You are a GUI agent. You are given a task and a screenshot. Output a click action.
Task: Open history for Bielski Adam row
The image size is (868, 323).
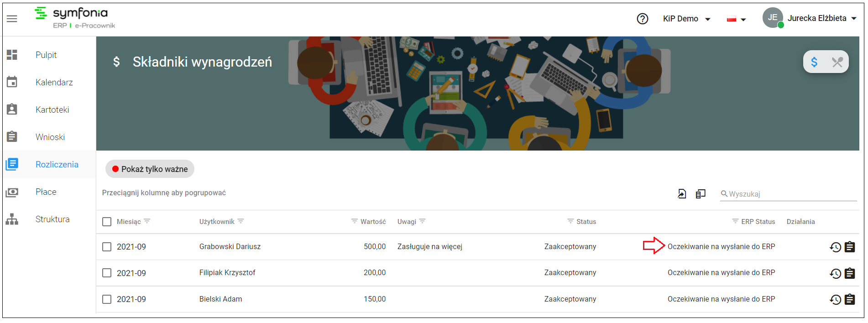(835, 299)
